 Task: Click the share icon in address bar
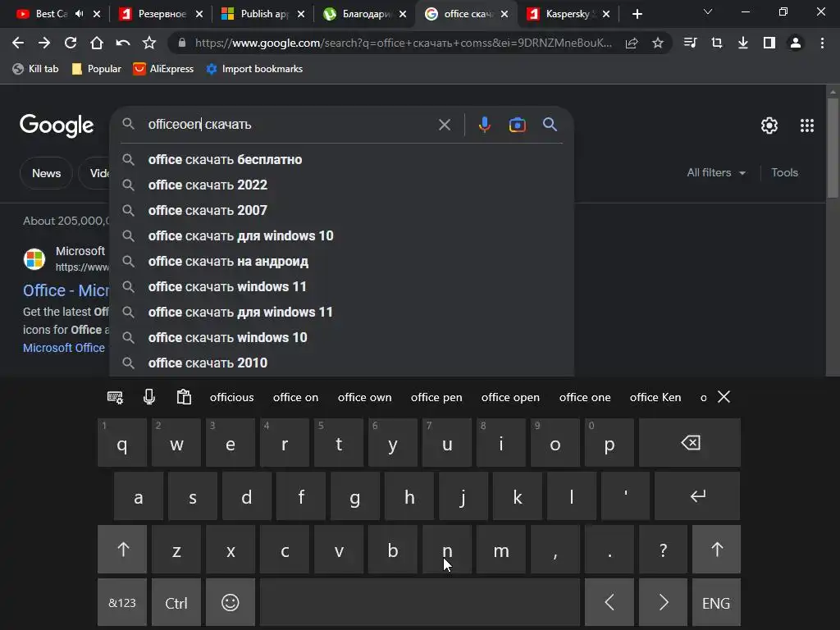(632, 43)
